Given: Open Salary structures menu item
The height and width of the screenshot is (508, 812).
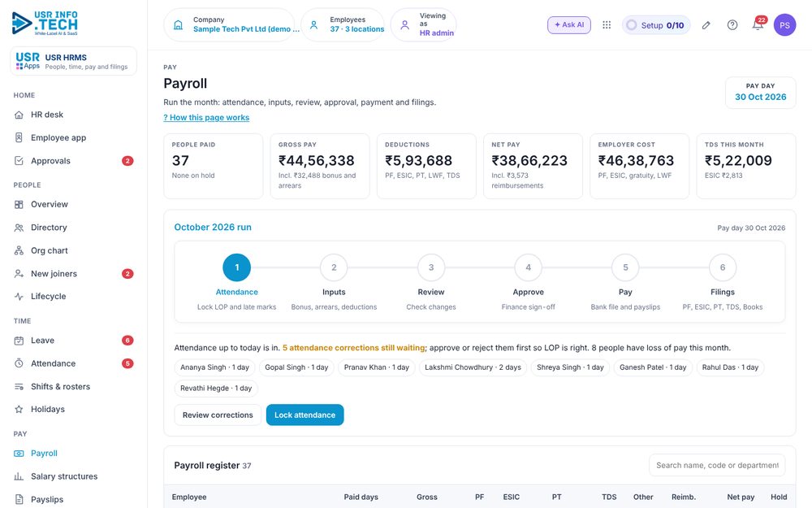Looking at the screenshot, I should (x=74, y=476).
